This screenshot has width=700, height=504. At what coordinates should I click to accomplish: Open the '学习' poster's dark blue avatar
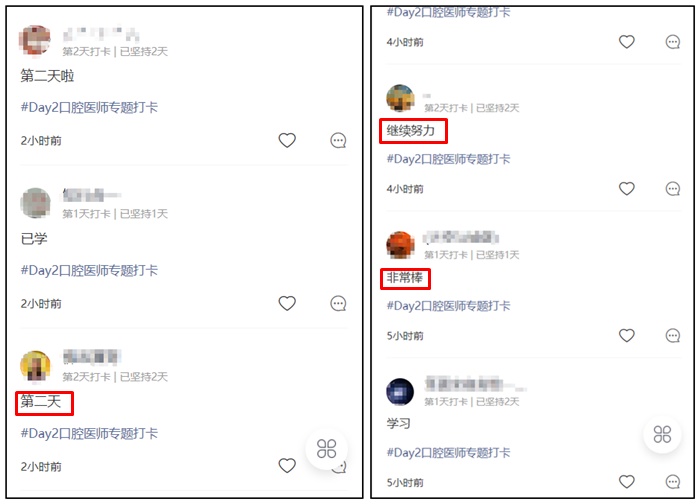click(400, 392)
